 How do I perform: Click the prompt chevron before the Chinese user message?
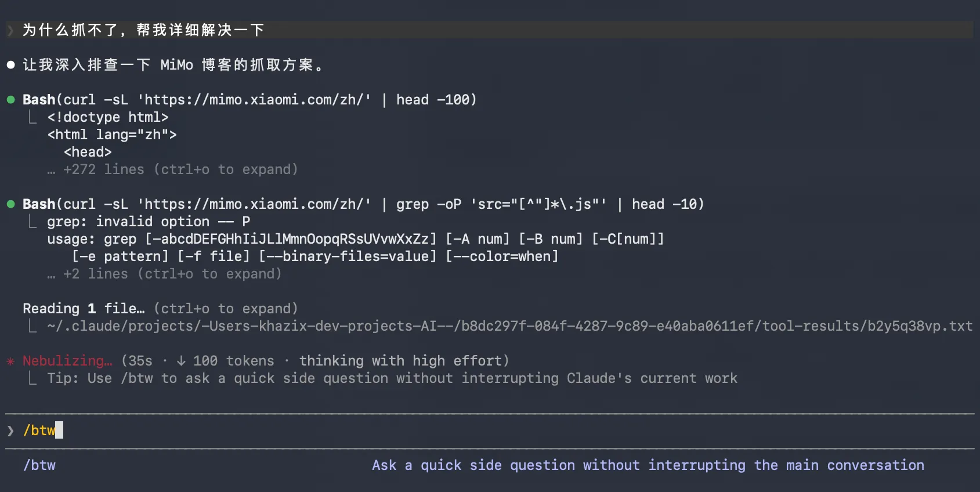[x=10, y=30]
